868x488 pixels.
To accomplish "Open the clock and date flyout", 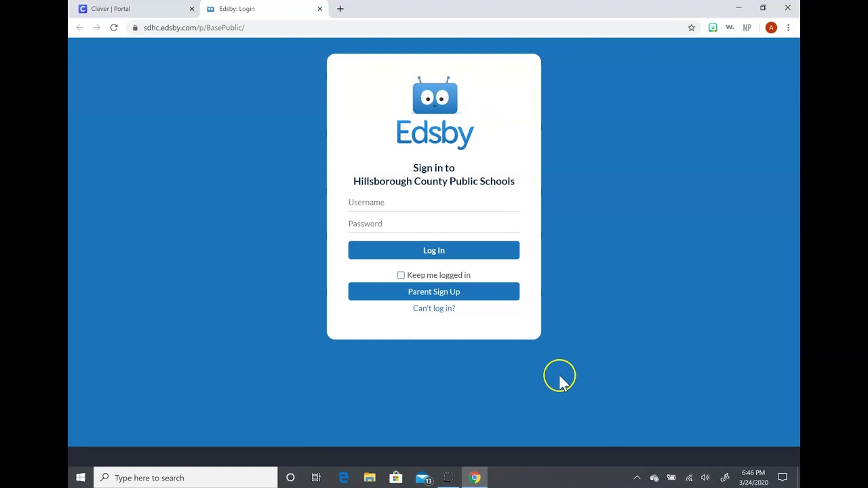I will click(x=753, y=478).
